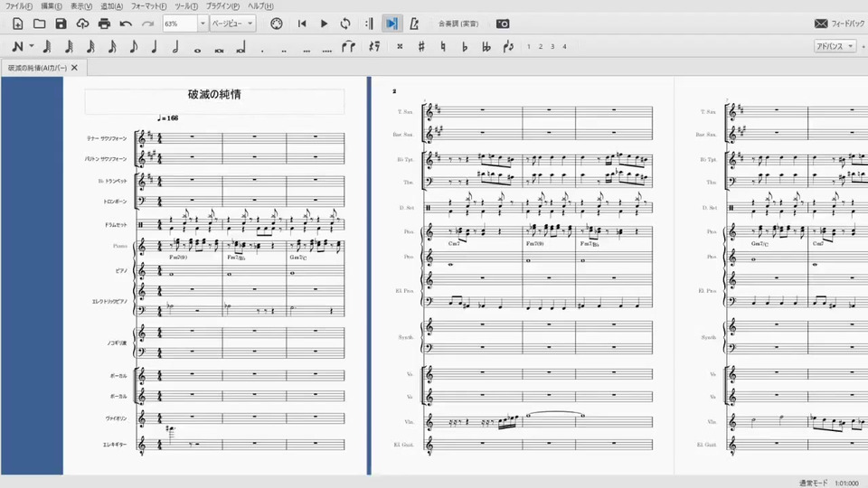Add triple augmentation dot

tap(307, 50)
